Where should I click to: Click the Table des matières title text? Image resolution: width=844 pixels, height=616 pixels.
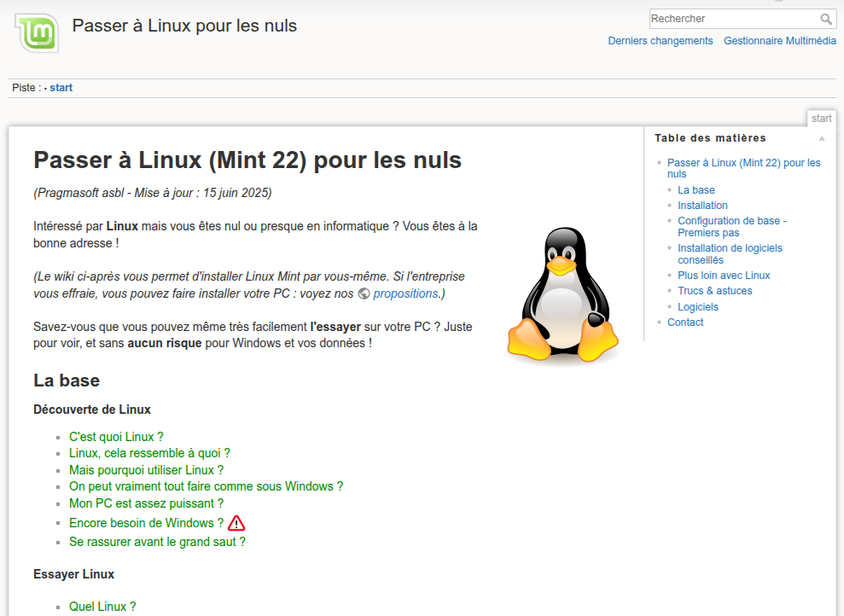point(710,138)
